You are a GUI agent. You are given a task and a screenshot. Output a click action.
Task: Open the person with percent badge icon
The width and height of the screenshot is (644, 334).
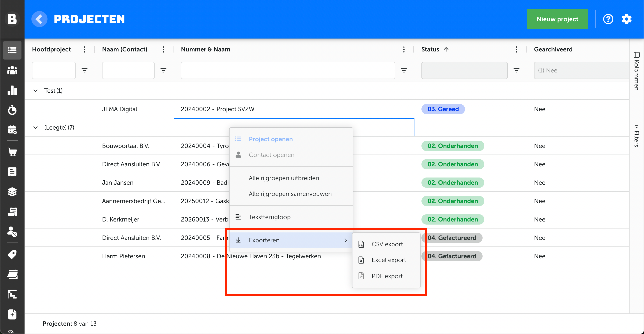(12, 232)
